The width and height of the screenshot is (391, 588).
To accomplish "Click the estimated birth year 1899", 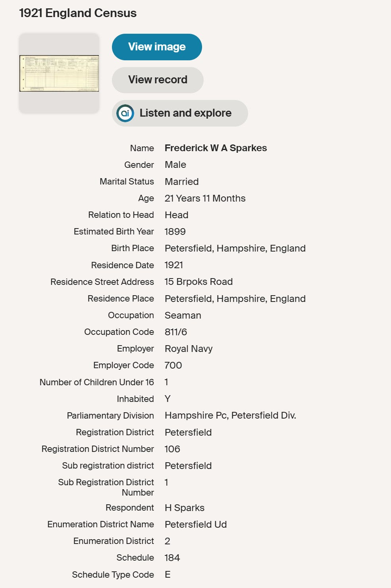I will 175,232.
